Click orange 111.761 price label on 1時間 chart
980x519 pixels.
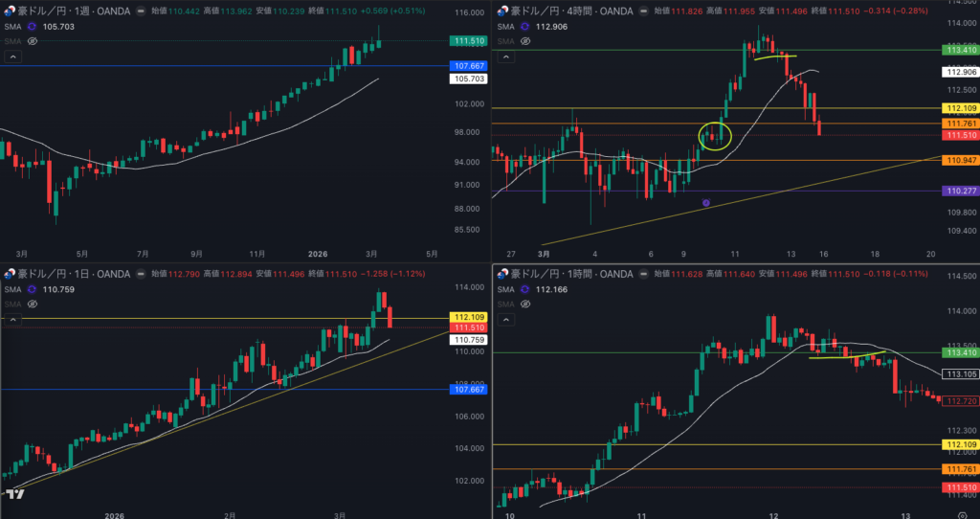point(961,469)
